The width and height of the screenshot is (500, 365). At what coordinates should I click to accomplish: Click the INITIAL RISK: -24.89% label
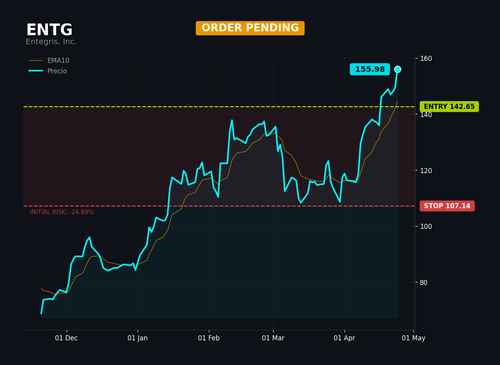(x=62, y=212)
